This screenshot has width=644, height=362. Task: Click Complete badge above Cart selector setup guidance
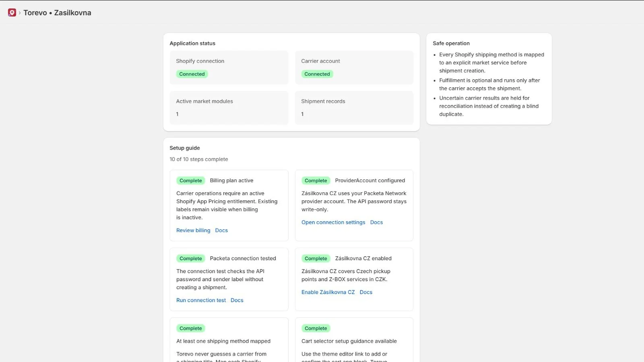coord(316,329)
